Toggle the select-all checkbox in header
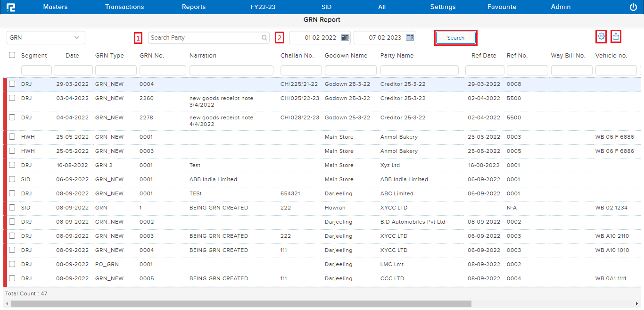This screenshot has width=644, height=310. click(x=12, y=55)
